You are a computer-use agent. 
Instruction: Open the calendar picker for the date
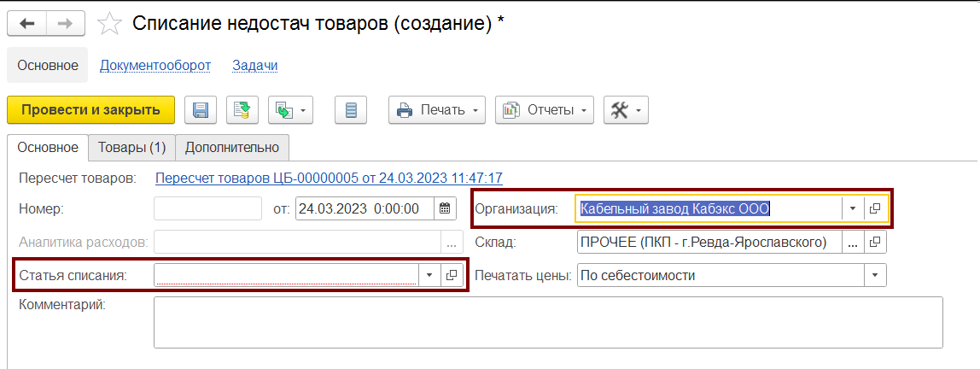point(445,208)
